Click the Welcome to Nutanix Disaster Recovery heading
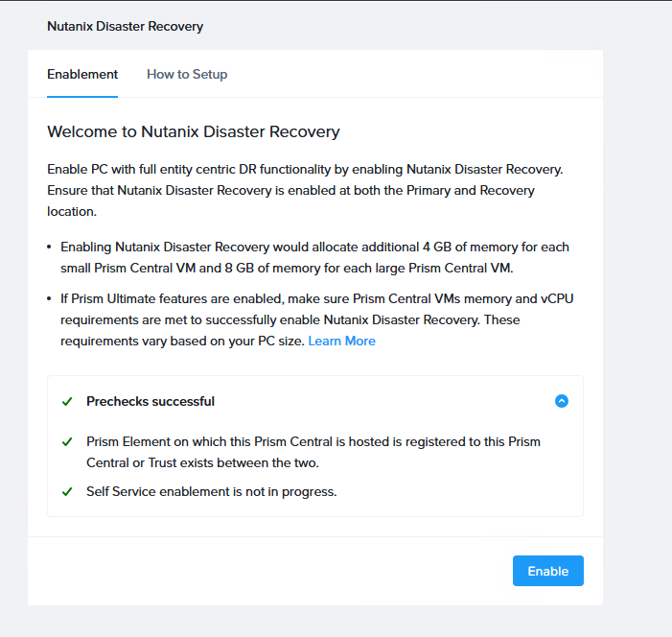This screenshot has height=637, width=672. click(x=194, y=131)
